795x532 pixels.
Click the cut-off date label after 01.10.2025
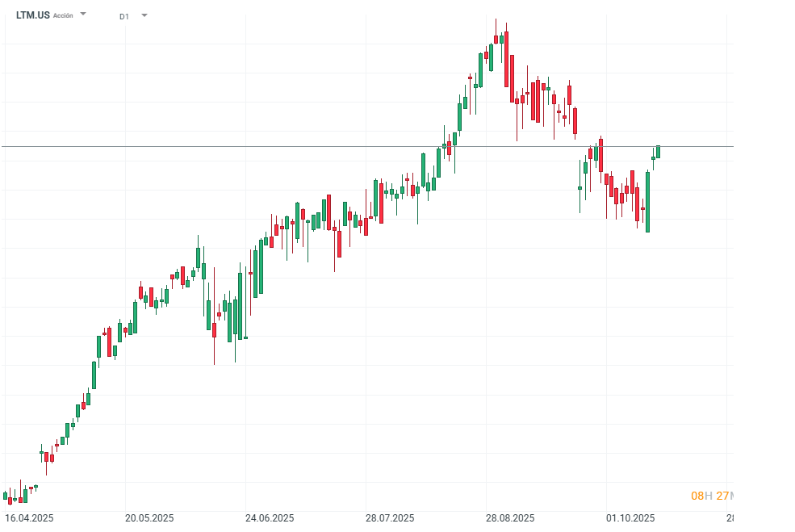pyautogui.click(x=730, y=518)
